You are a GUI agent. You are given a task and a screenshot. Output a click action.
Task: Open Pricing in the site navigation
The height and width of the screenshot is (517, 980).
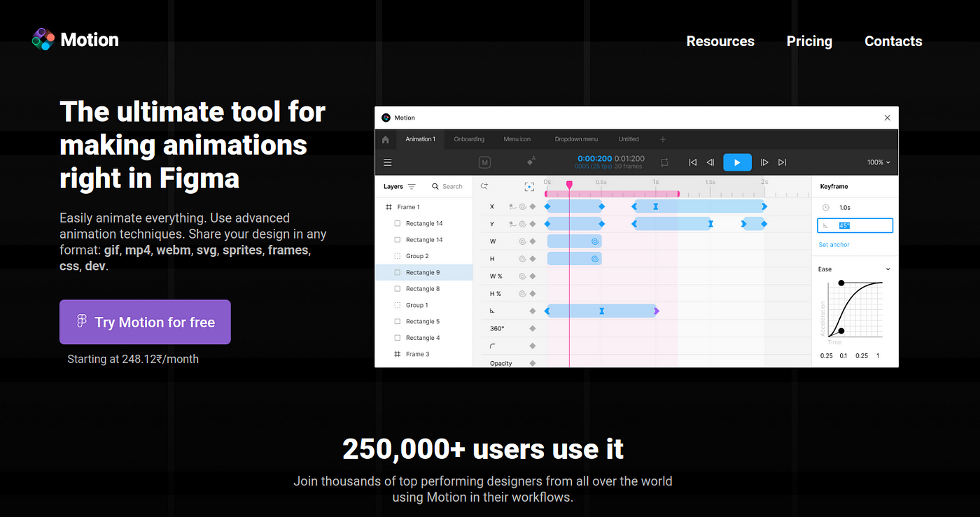tap(809, 41)
